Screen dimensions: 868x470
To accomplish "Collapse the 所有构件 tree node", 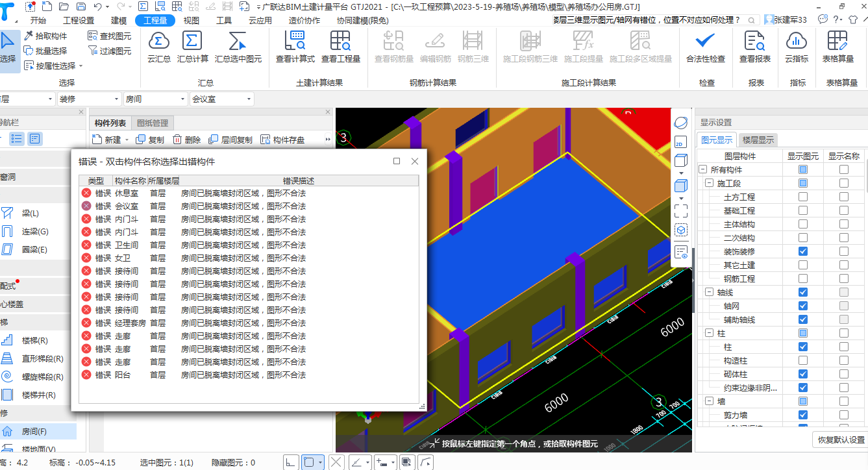I will [702, 169].
